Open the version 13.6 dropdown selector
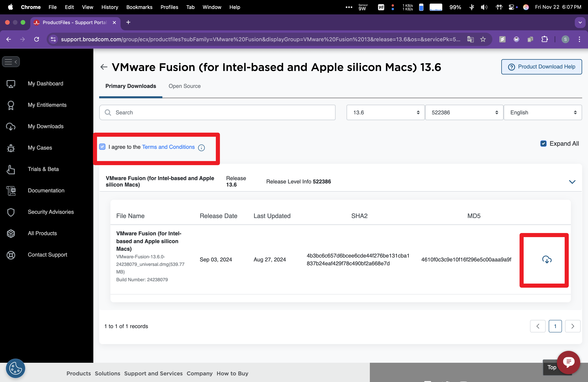Screen dimensions: 588x382 [x=384, y=112]
